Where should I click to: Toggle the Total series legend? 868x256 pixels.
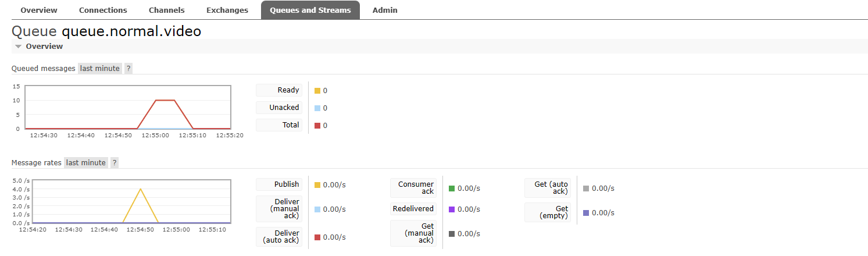click(x=279, y=125)
